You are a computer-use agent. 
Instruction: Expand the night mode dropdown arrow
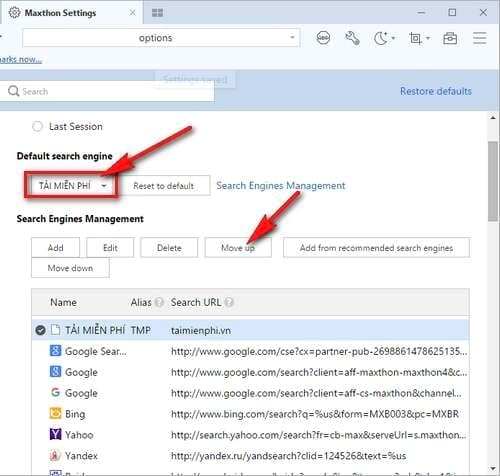[x=393, y=38]
